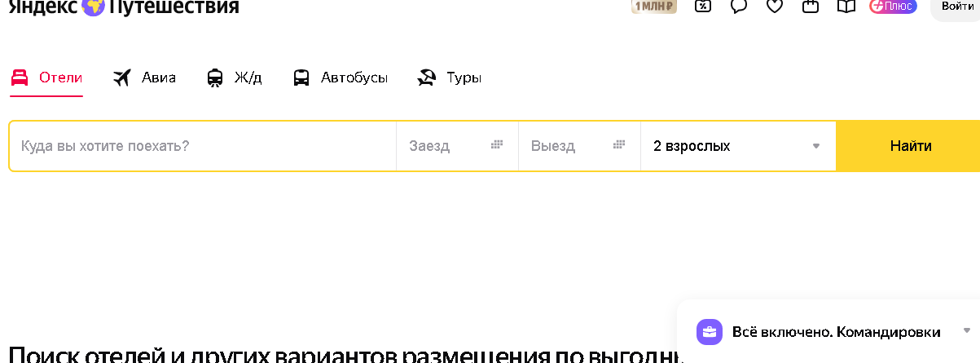Click the airplane icon next to Авиа
The width and height of the screenshot is (980, 363).
pyautogui.click(x=122, y=78)
